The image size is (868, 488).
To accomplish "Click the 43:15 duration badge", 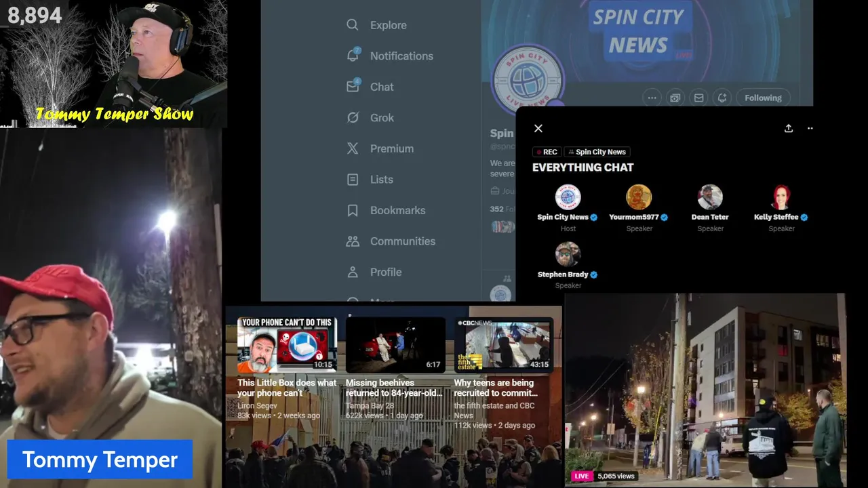I will coord(539,365).
